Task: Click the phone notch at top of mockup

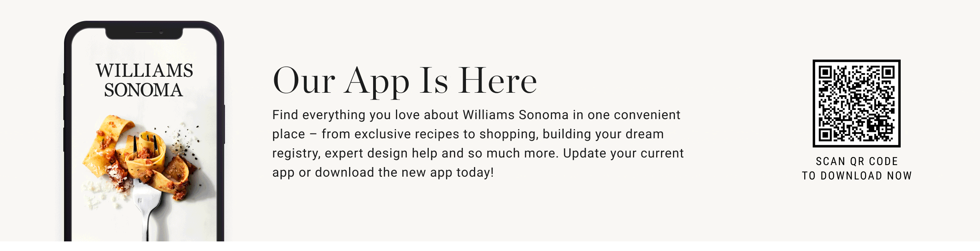Action: point(144,33)
